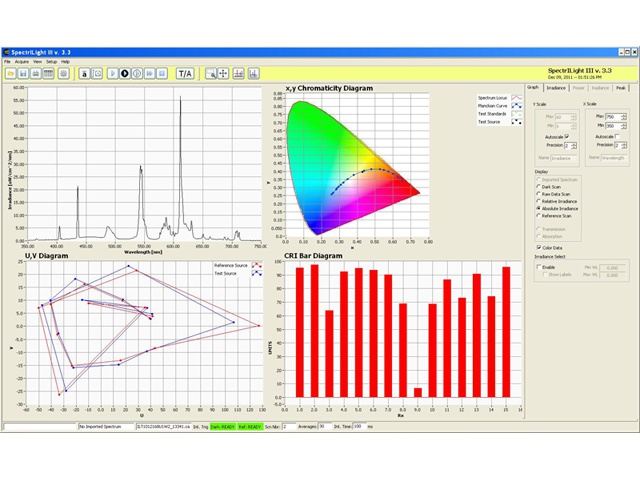Select the pan crosshair tool
Screen dimensions: 640x480
(223, 73)
